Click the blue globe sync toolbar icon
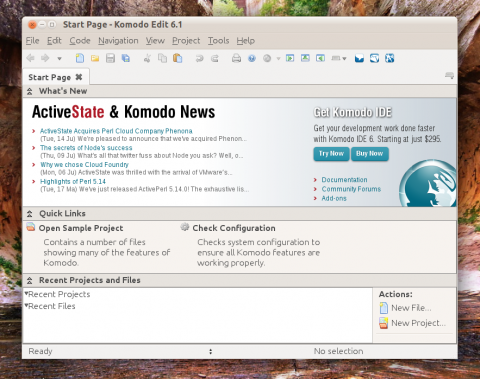Image resolution: width=480 pixels, height=379 pixels. click(374, 58)
